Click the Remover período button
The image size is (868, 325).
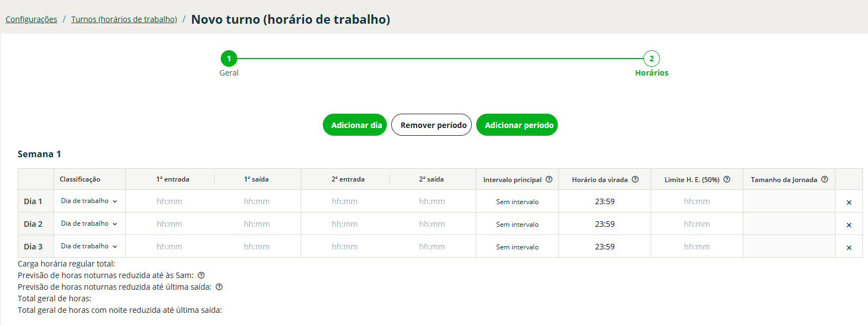[x=432, y=125]
